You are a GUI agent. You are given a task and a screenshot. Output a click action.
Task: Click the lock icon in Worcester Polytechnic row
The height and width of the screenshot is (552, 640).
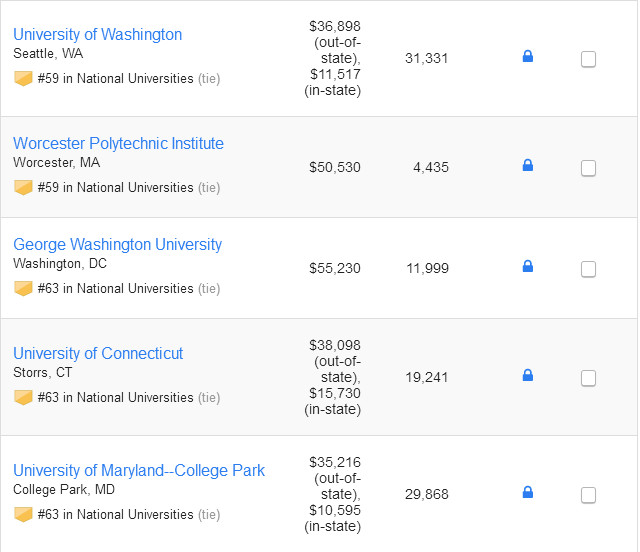(x=528, y=166)
